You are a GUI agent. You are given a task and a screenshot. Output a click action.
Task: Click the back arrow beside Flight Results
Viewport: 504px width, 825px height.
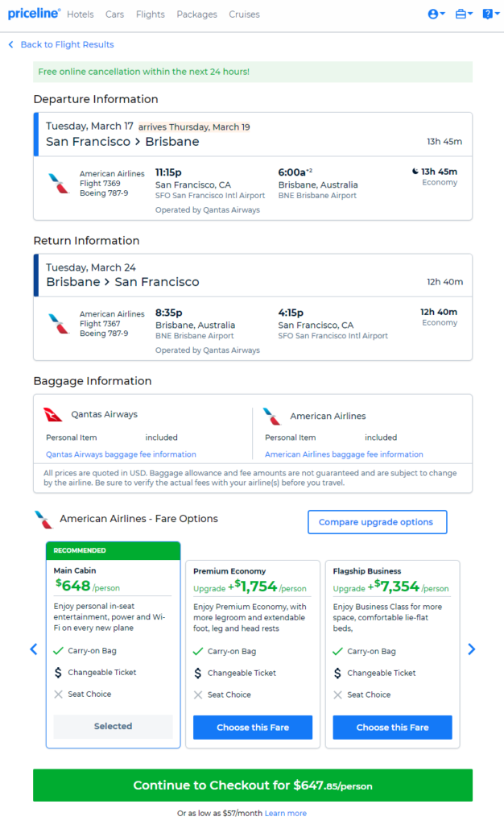click(11, 45)
